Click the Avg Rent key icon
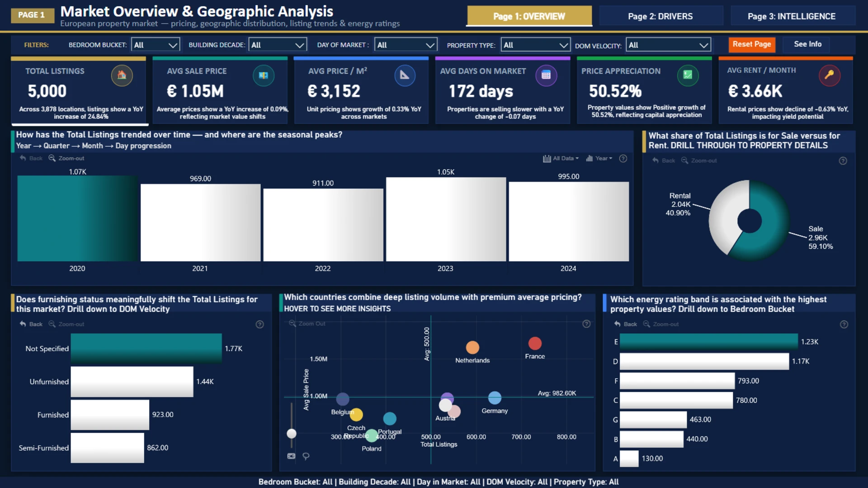This screenshot has height=488, width=868. coord(829,75)
